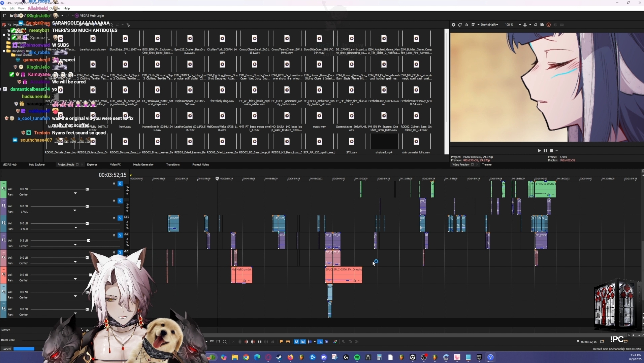Click the Pause button in preview transport
Viewport: 644px width, 363px height.
coord(545,151)
